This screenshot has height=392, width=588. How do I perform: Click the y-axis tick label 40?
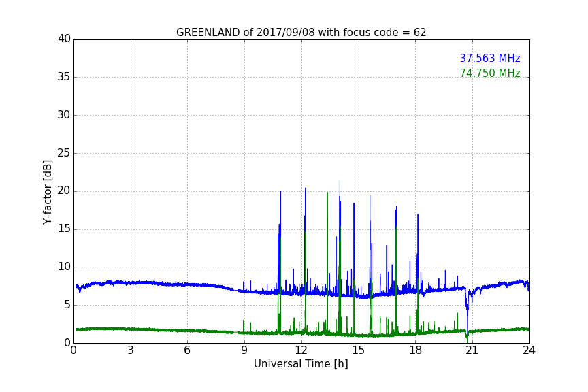64,39
